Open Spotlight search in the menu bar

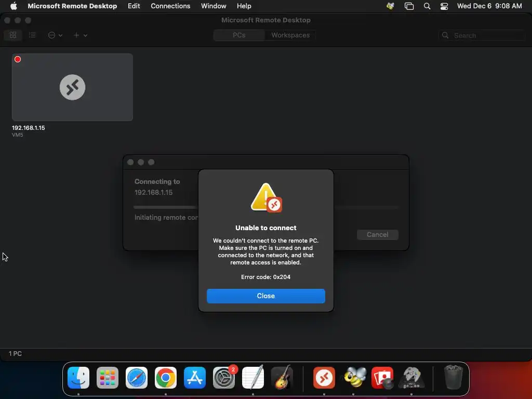pos(427,6)
